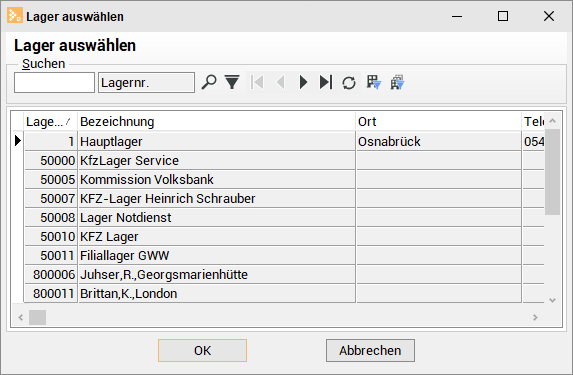This screenshot has height=375, width=573.
Task: Click the funnel filter icon
Action: (x=232, y=82)
